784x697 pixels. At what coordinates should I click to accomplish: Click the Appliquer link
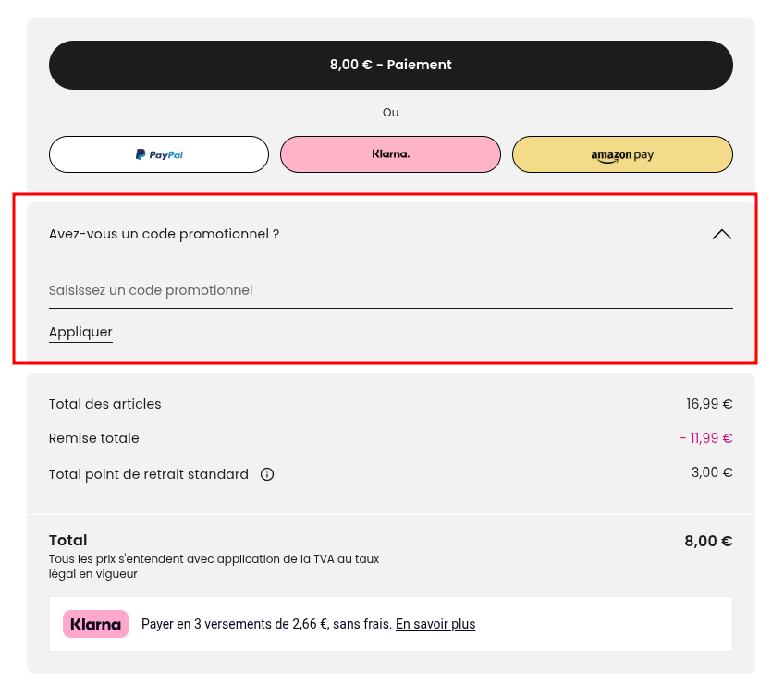(80, 332)
